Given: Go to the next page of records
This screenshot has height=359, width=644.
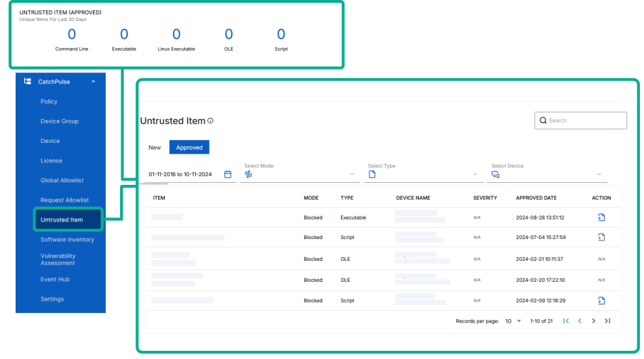Looking at the screenshot, I should [593, 321].
